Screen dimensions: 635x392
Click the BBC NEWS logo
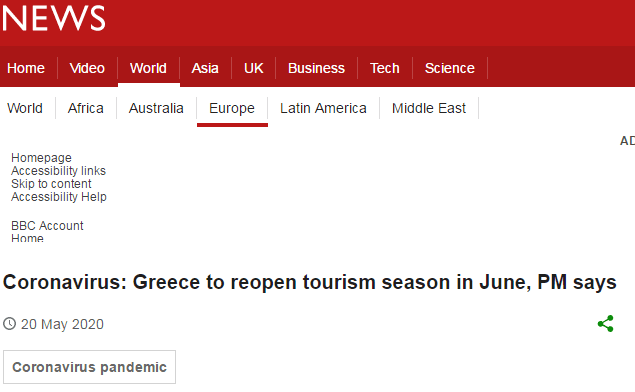point(53,18)
